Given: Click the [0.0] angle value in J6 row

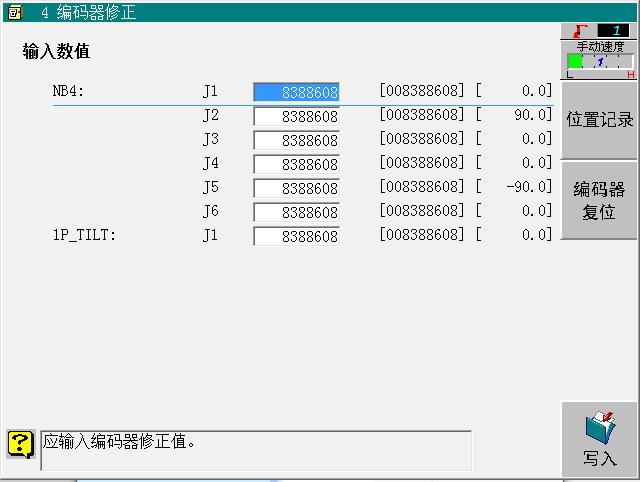Looking at the screenshot, I should [x=514, y=211].
